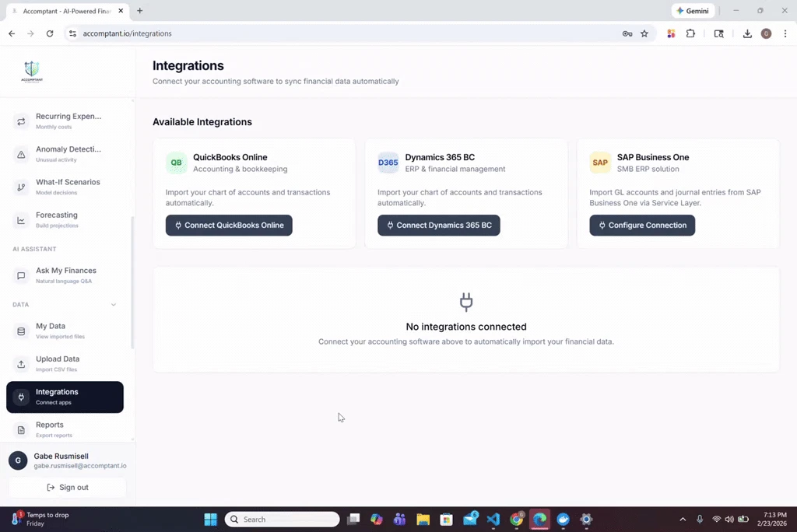The image size is (797, 532).
Task: Click SAP Configure Connection button
Action: [642, 226]
